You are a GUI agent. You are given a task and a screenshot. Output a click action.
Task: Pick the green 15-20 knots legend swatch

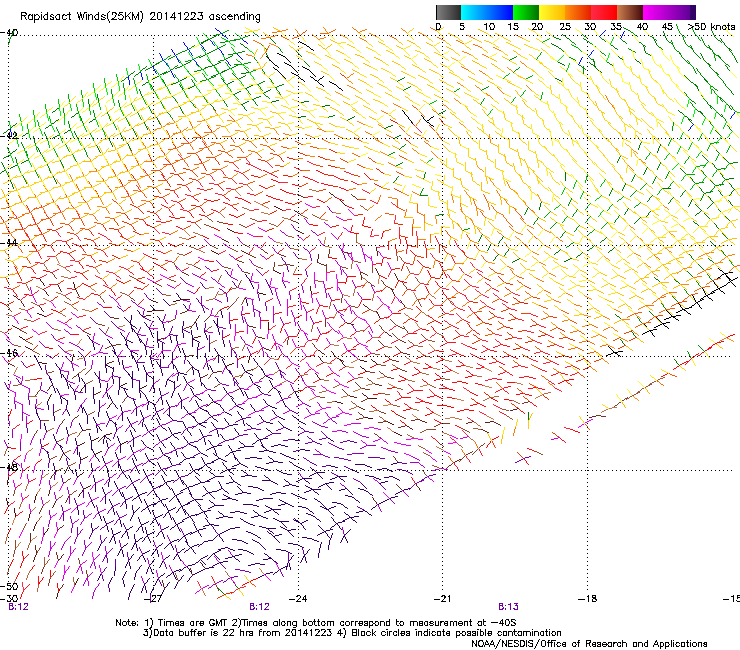(526, 12)
